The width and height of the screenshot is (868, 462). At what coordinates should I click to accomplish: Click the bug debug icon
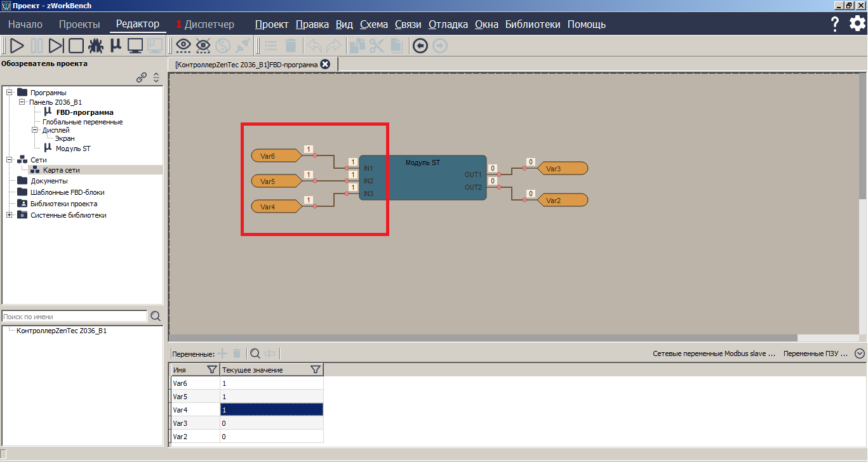96,46
